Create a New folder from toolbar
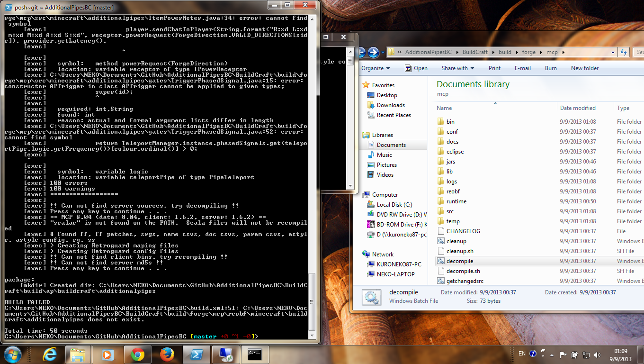Viewport: 644px width, 364px height. tap(585, 68)
